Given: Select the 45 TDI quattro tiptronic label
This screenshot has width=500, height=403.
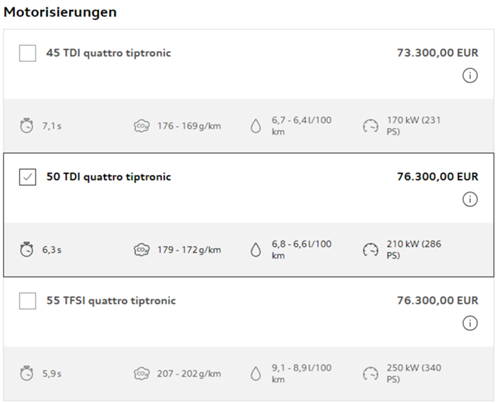Looking at the screenshot, I should (x=109, y=53).
